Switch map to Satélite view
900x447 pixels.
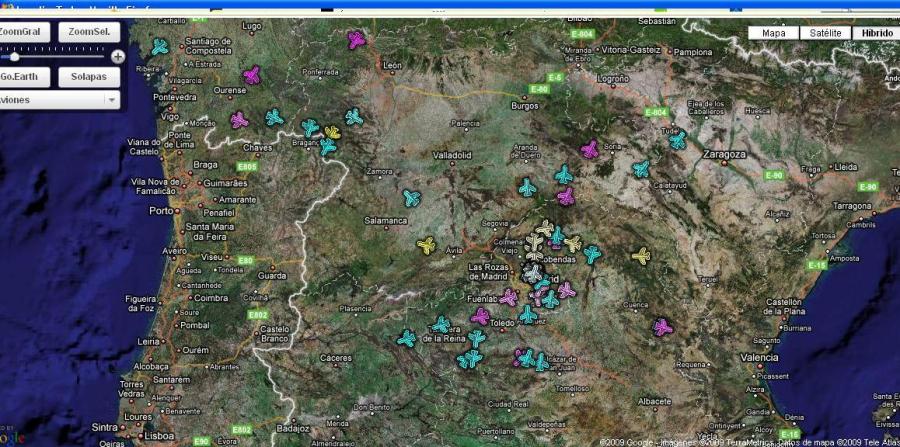(825, 33)
